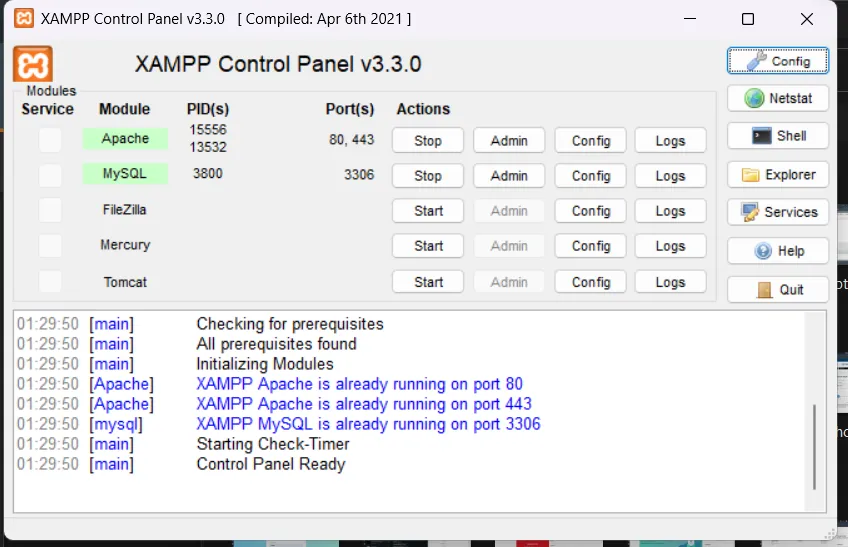Viewport: 848px width, 547px height.
Task: Open Apache Config menu
Action: click(x=591, y=141)
